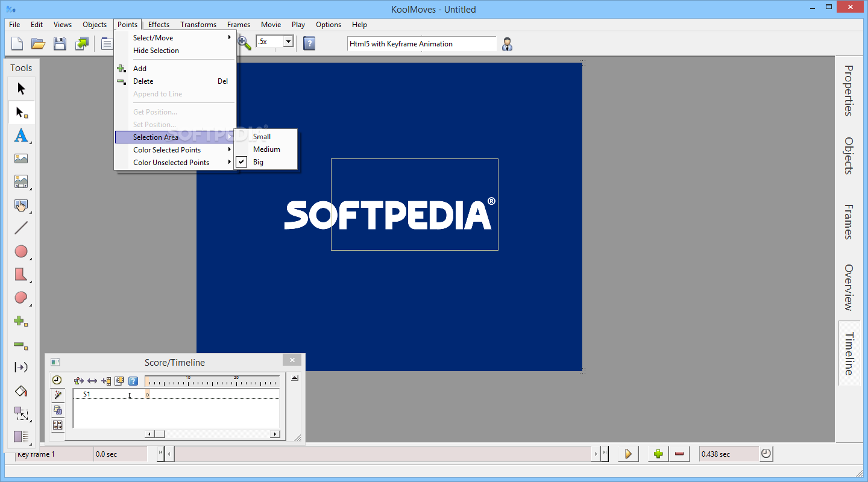Image resolution: width=868 pixels, height=482 pixels.
Task: Select the bottom text-layout tool
Action: point(21,436)
